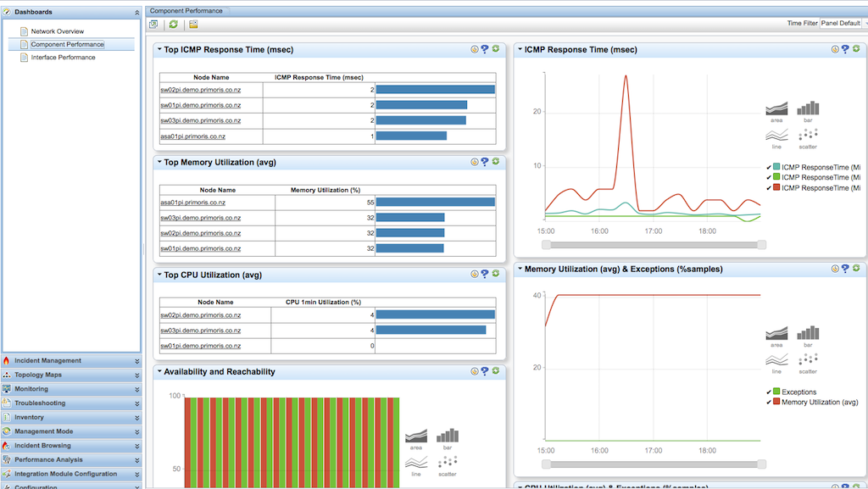Click left handle of Memory Utilization chart range slider
This screenshot has height=489, width=868.
pyautogui.click(x=547, y=464)
